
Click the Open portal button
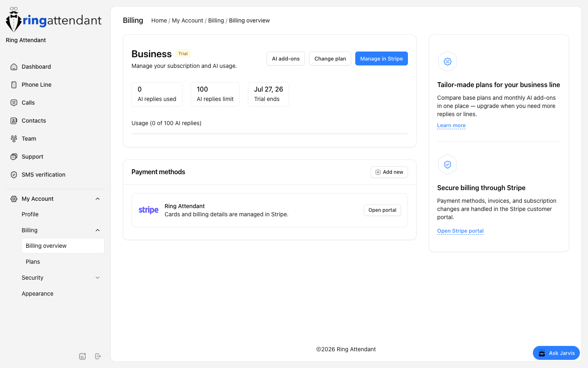[382, 210]
